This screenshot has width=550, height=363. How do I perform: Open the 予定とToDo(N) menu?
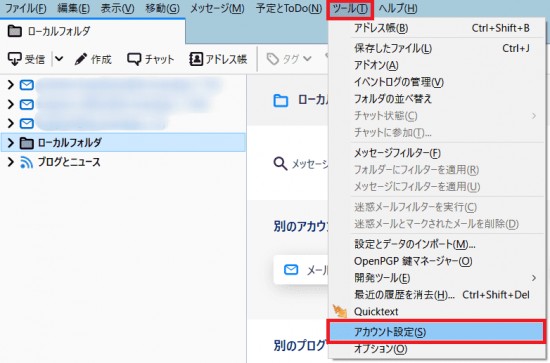(x=289, y=8)
